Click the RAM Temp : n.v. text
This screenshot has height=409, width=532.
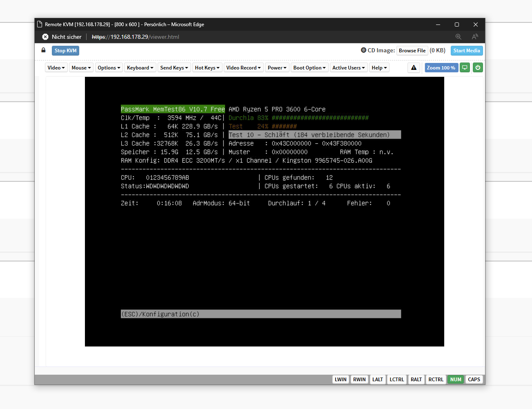(x=367, y=152)
